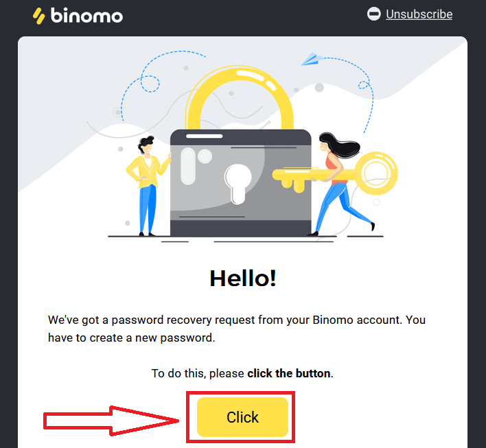Click the Unsubscribe minus circle icon
The image size is (486, 448).
tap(374, 14)
